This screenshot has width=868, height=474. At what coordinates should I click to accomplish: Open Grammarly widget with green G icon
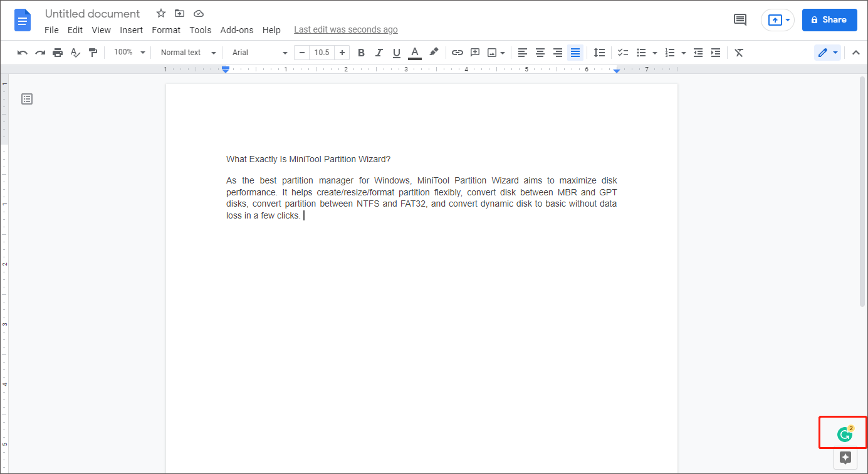point(844,433)
